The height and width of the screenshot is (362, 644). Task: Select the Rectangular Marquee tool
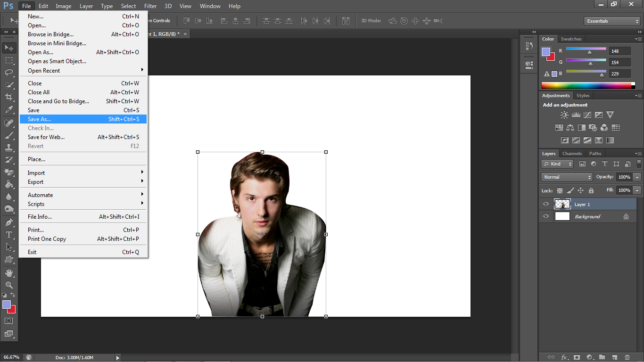coord(9,60)
